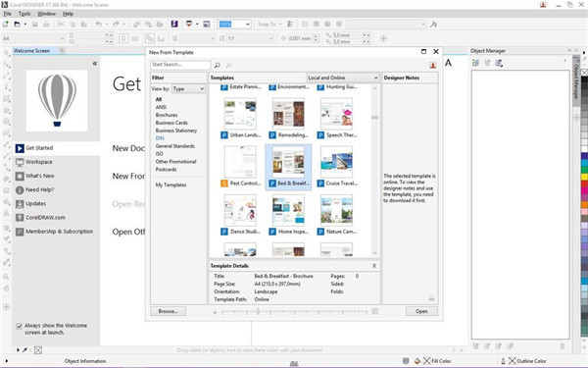Select the Urban Landscape template thumbnail

coord(240,114)
